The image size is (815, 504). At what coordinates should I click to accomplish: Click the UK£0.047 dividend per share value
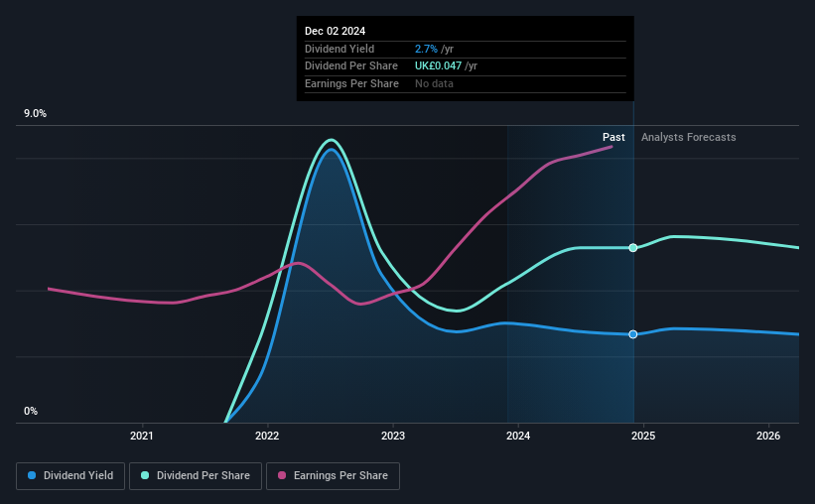(438, 66)
